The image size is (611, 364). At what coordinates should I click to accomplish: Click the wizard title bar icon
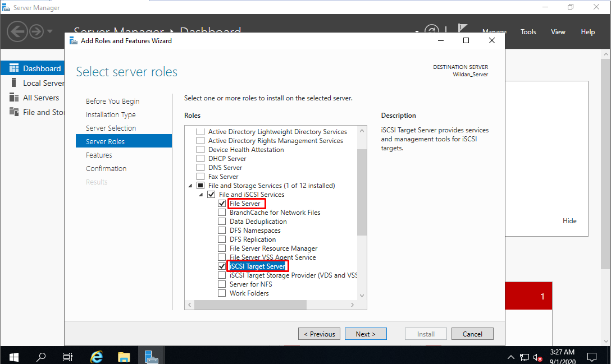click(73, 40)
